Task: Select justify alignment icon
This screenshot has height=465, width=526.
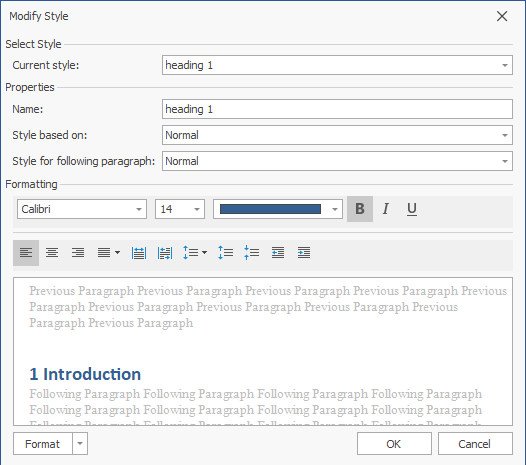Action: coord(104,253)
